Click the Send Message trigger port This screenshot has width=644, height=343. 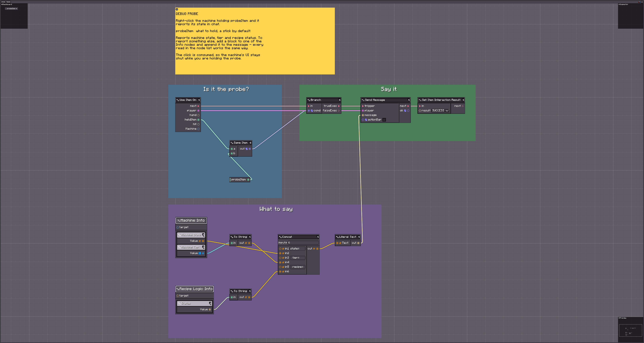pyautogui.click(x=363, y=106)
